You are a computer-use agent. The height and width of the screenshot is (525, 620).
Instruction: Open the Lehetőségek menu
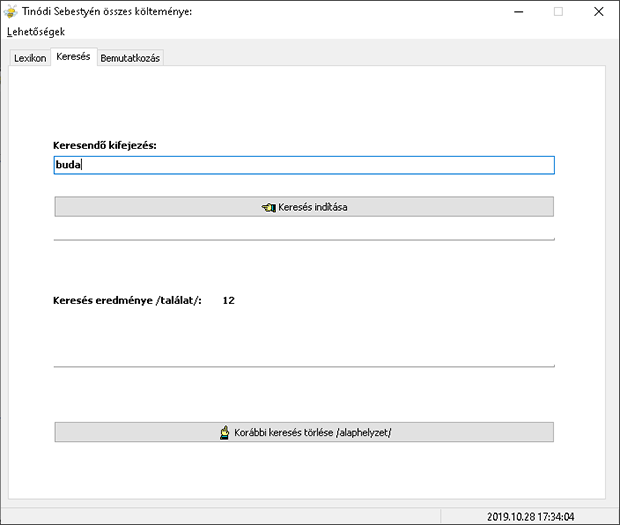[36, 32]
